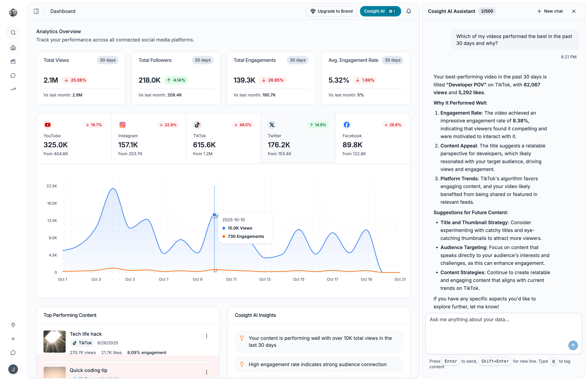Viewport: 588px width, 381px height.
Task: Click the plus icon to create new
Action: 13,339
